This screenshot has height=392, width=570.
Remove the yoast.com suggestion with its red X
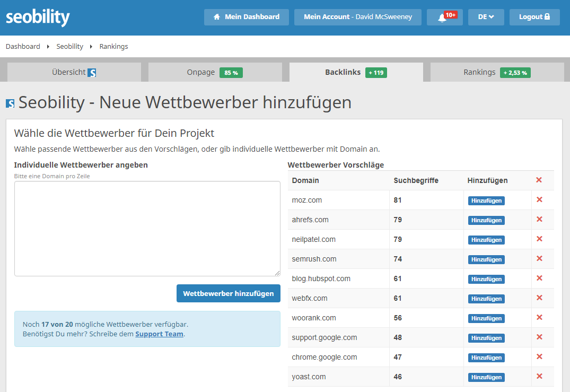point(539,377)
